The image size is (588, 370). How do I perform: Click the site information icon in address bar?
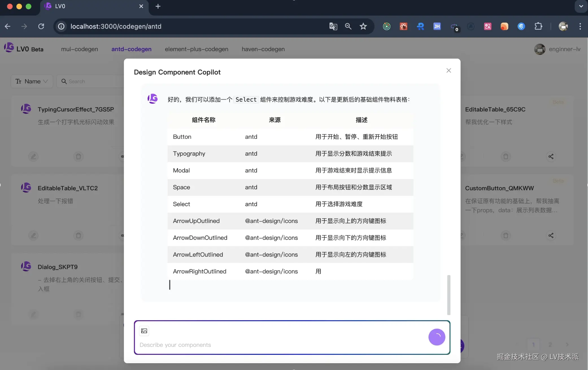[x=61, y=26]
